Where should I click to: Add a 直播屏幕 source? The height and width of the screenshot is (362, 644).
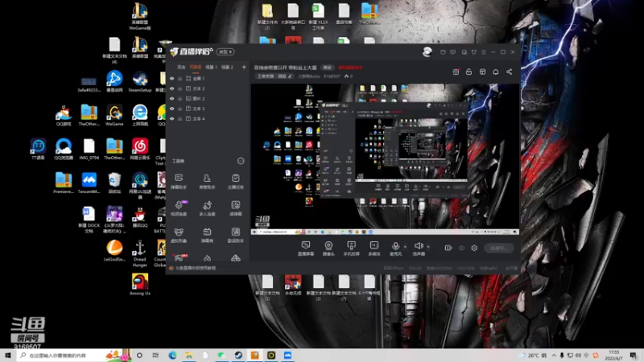(x=306, y=249)
